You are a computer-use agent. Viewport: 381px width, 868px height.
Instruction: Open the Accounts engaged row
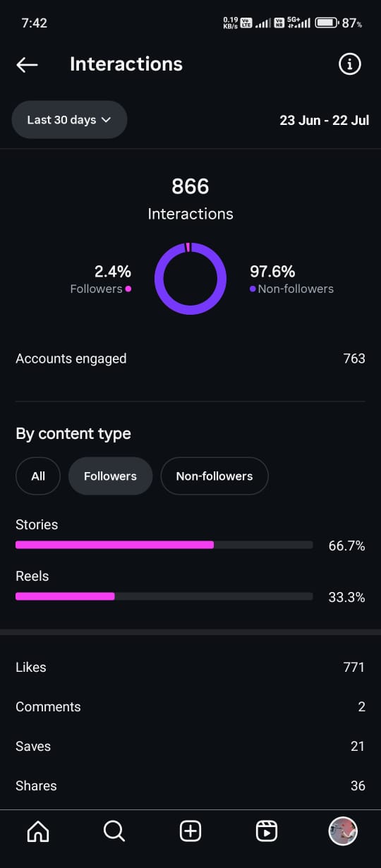[190, 358]
